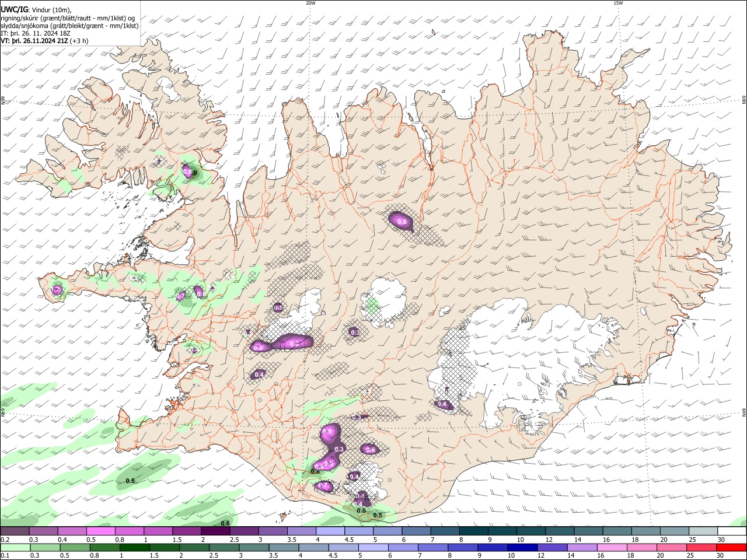This screenshot has height=560, width=747.
Task: Pick the navy blue swatch above 10, bottom bar
Action: click(522, 548)
